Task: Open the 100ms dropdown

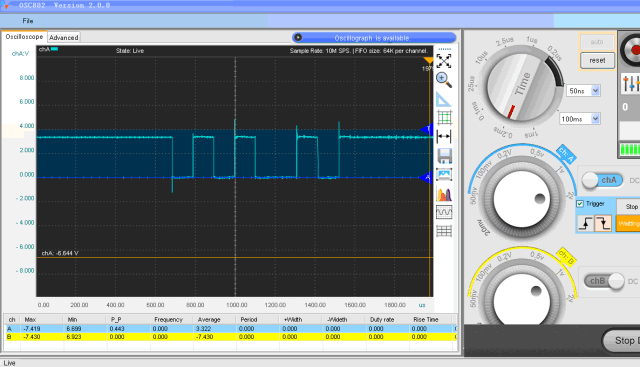Action: coord(580,119)
